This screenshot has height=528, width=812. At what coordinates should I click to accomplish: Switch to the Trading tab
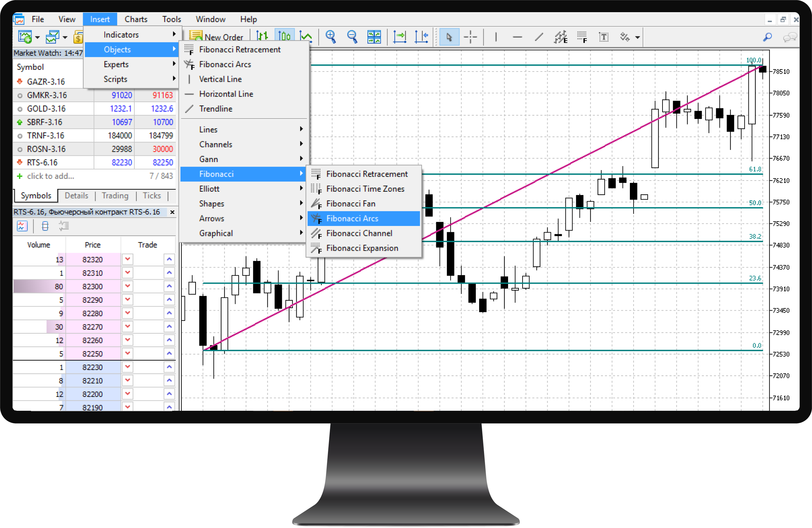click(x=115, y=196)
